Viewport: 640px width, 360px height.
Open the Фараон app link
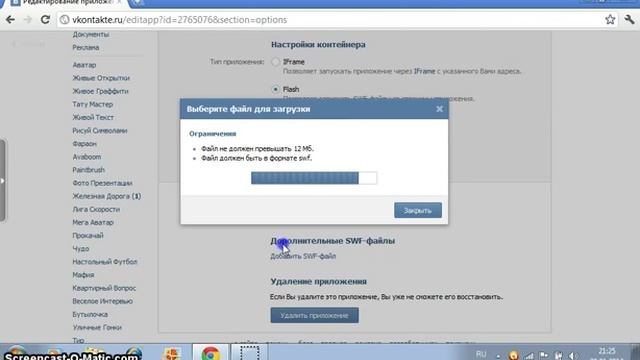pyautogui.click(x=84, y=144)
